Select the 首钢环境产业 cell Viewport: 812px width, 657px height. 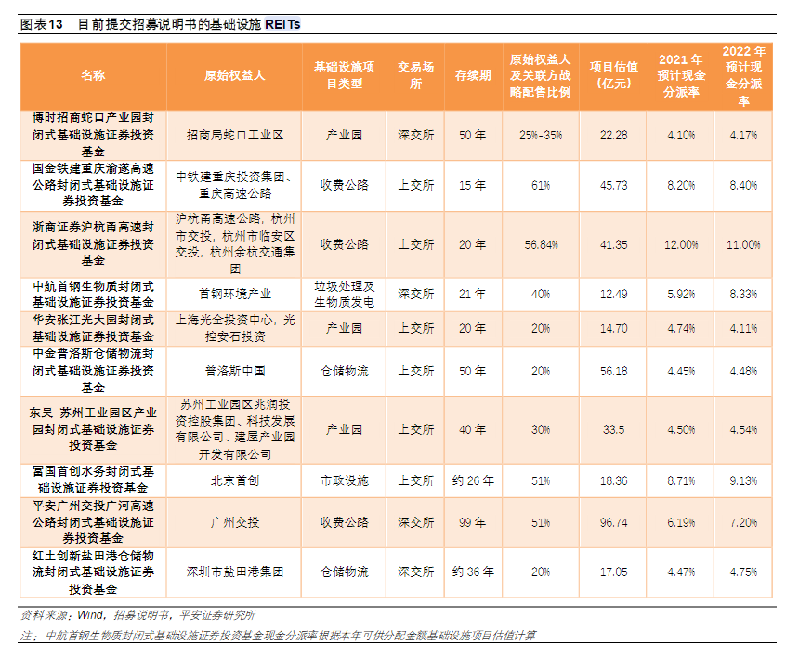[234, 294]
